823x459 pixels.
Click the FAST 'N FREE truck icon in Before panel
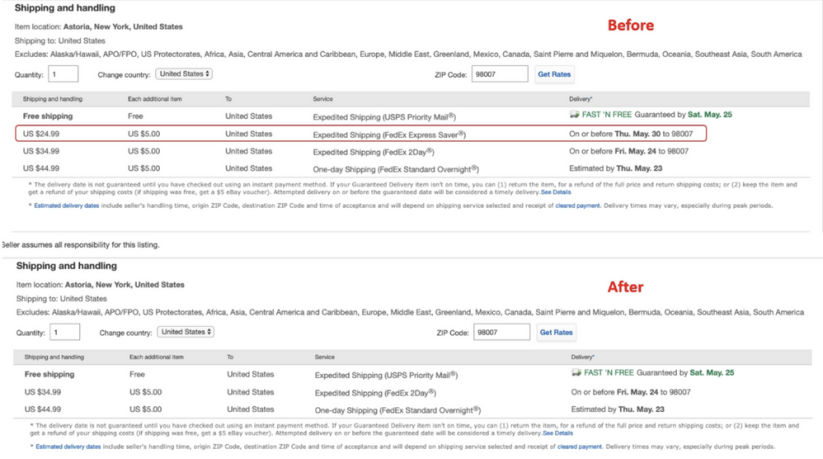click(x=575, y=116)
